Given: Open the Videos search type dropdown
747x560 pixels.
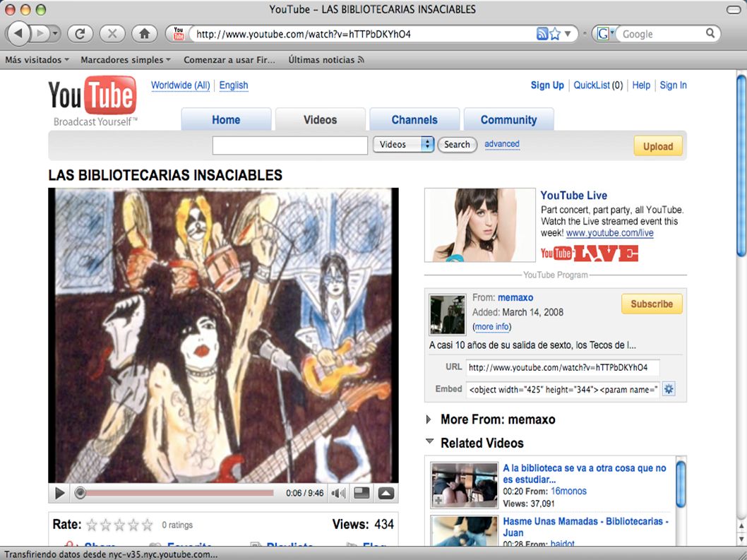Looking at the screenshot, I should (x=403, y=144).
